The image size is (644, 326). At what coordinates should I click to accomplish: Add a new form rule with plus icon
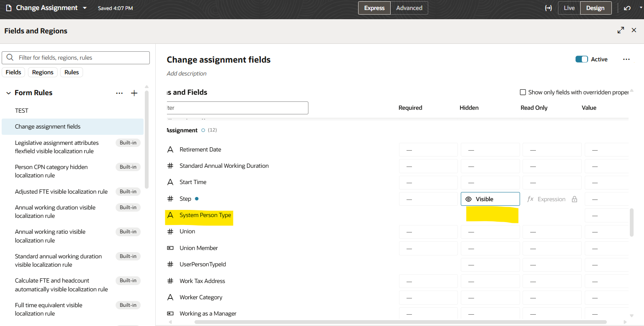tap(134, 93)
